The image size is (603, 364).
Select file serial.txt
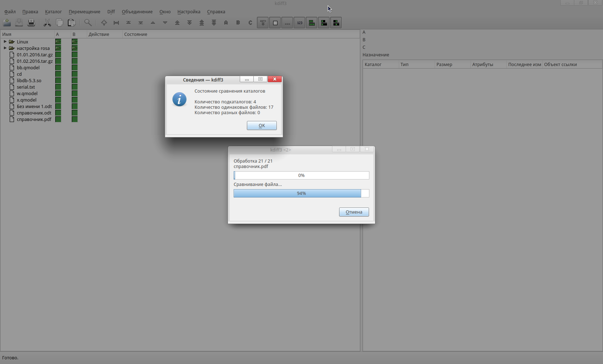point(26,87)
